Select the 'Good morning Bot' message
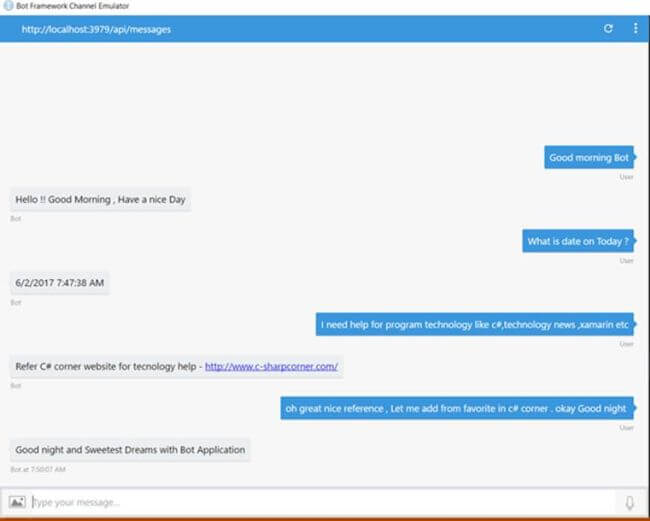This screenshot has height=521, width=650. click(x=589, y=158)
